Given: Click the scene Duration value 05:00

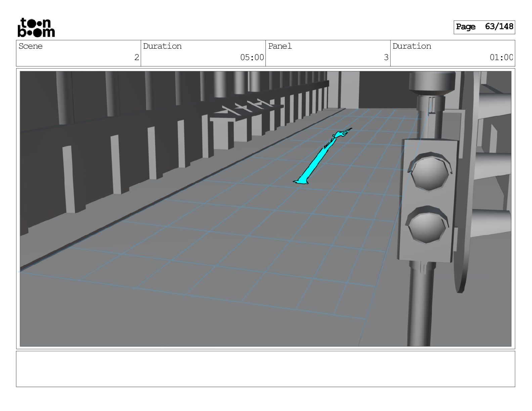Looking at the screenshot, I should pyautogui.click(x=252, y=57).
